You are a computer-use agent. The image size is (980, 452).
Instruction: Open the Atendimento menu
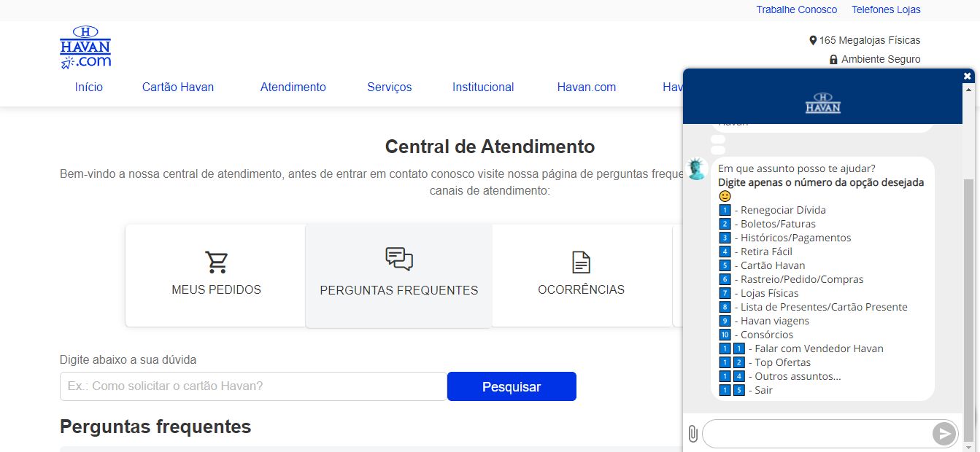click(x=293, y=87)
